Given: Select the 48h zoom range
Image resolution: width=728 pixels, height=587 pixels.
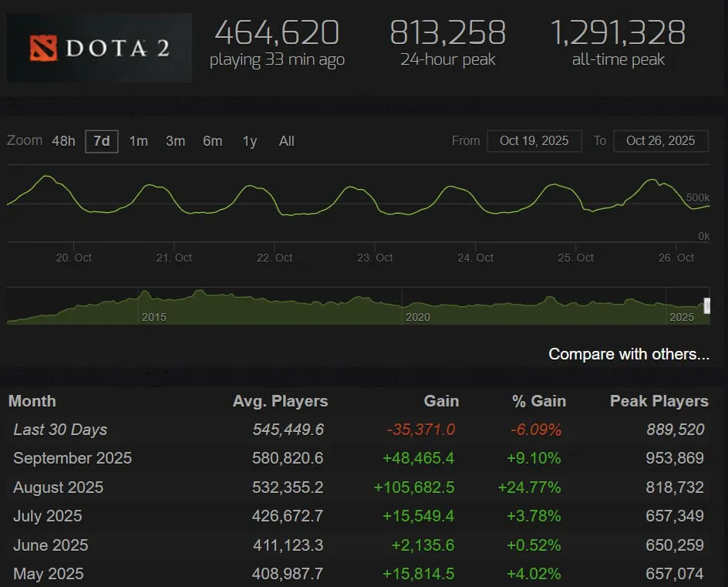Looking at the screenshot, I should click(63, 141).
